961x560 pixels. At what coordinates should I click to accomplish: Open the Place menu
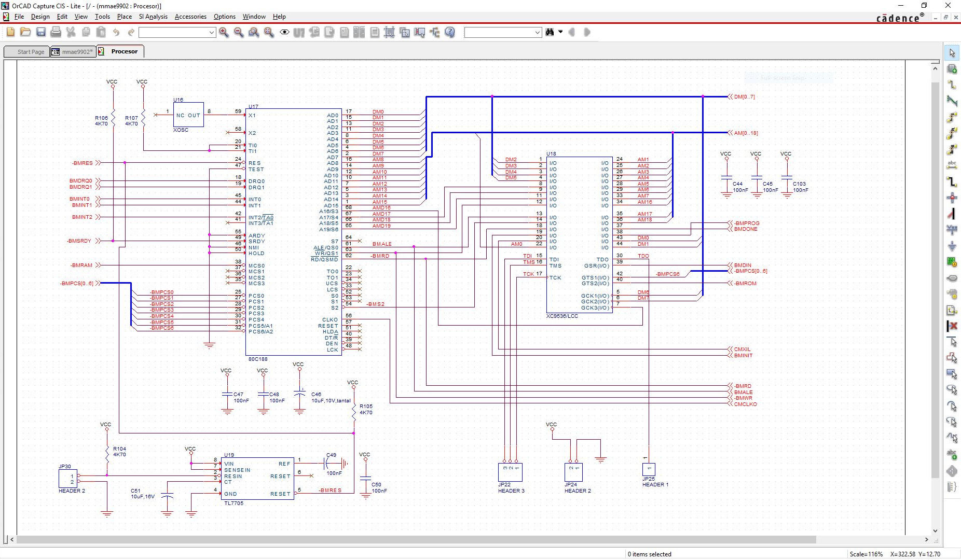(x=124, y=17)
